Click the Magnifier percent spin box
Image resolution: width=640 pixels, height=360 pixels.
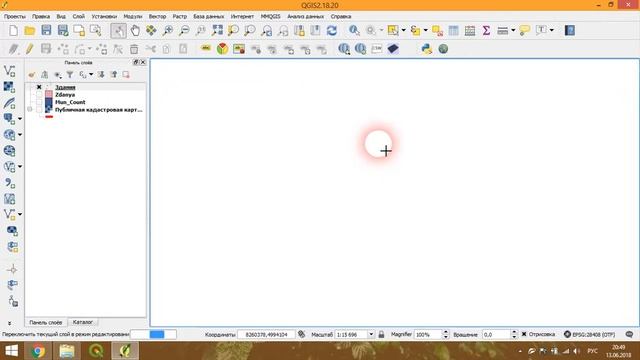tap(431, 334)
